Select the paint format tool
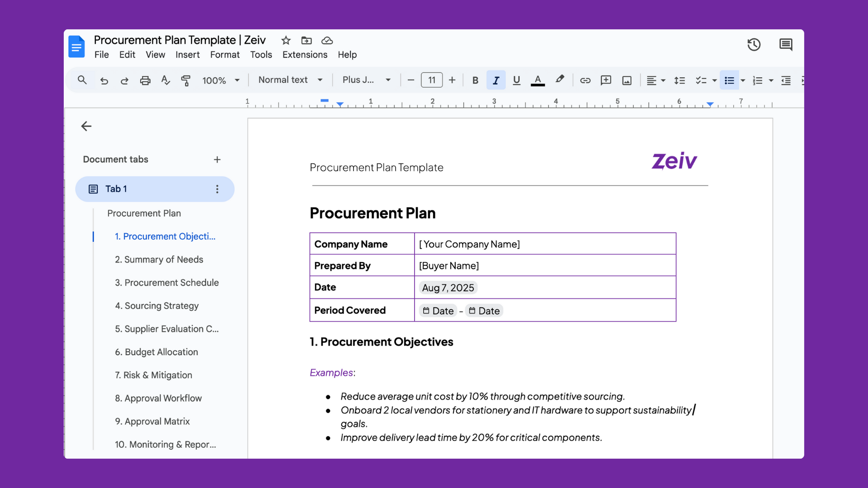 point(186,80)
